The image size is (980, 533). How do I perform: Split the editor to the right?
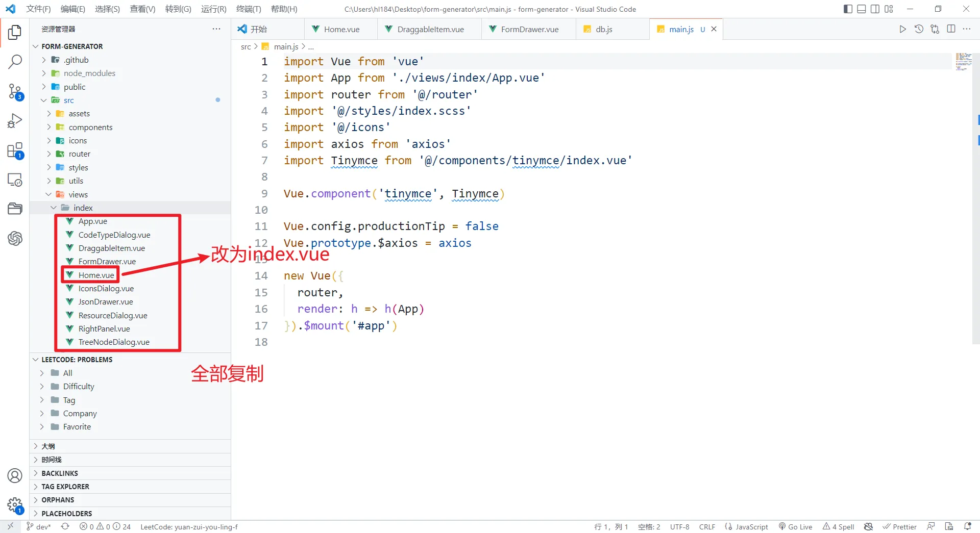951,29
